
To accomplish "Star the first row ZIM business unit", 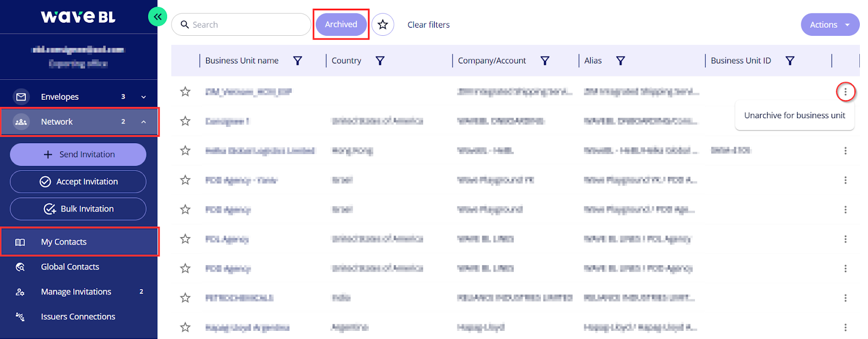I will 186,92.
